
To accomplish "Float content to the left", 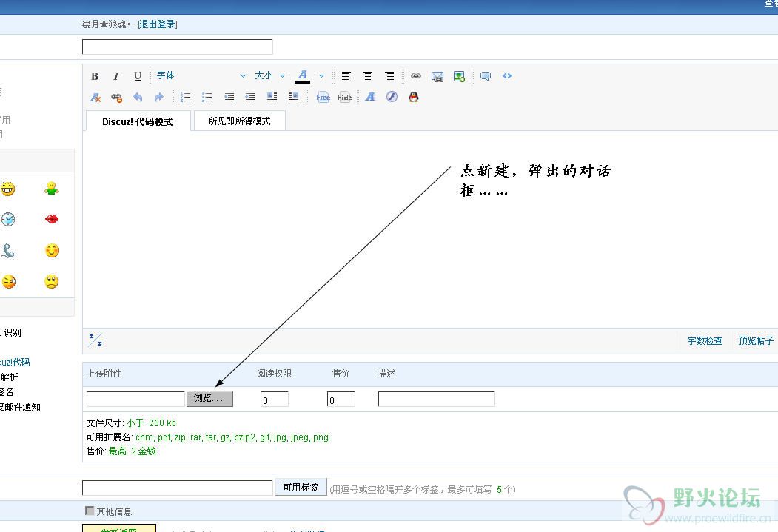I will pos(272,97).
